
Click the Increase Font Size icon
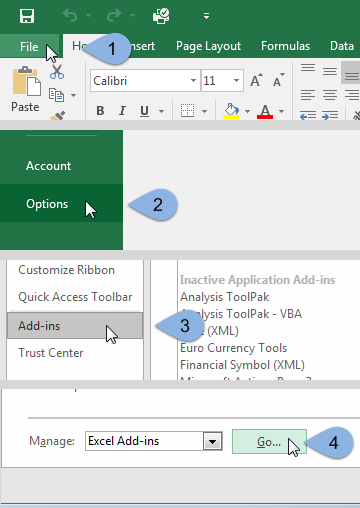pyautogui.click(x=256, y=80)
